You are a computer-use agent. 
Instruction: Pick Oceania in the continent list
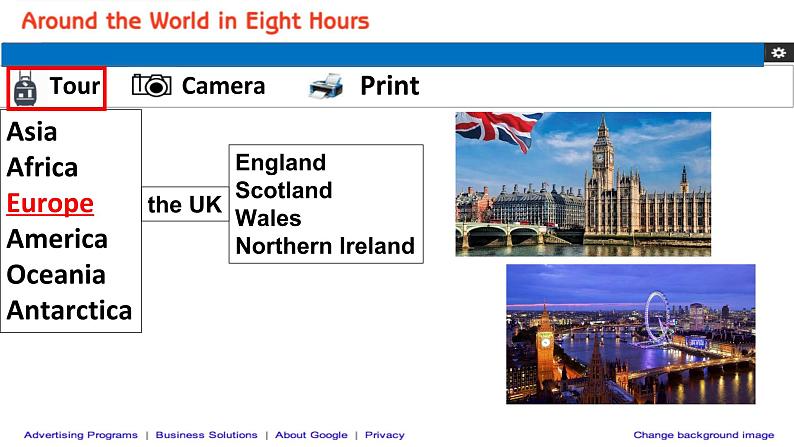(x=55, y=274)
